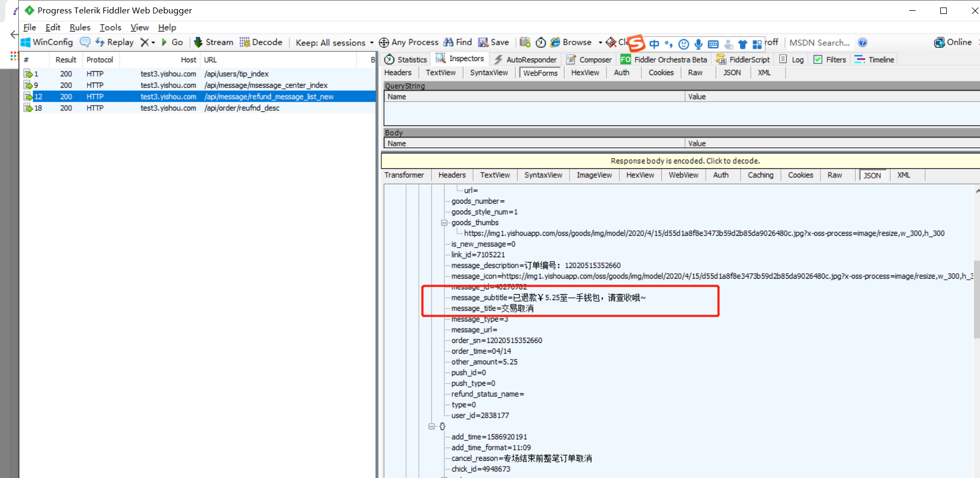Click the blue help question icon
Image resolution: width=980 pixels, height=478 pixels.
pyautogui.click(x=863, y=42)
